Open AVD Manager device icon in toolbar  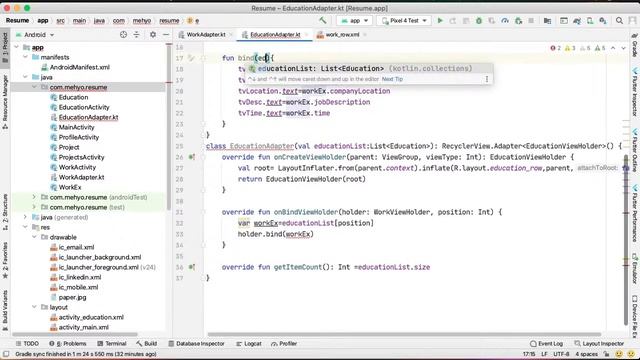(590, 20)
